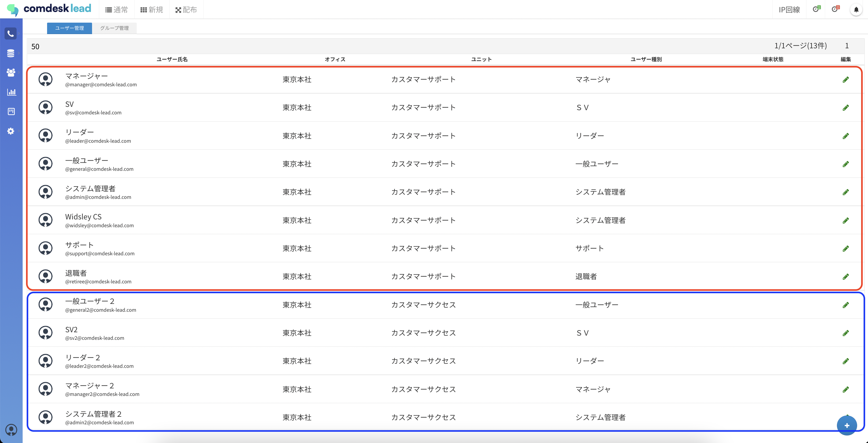Edit the 退職者 user row
Screen dimensions: 868x443
tap(845, 277)
